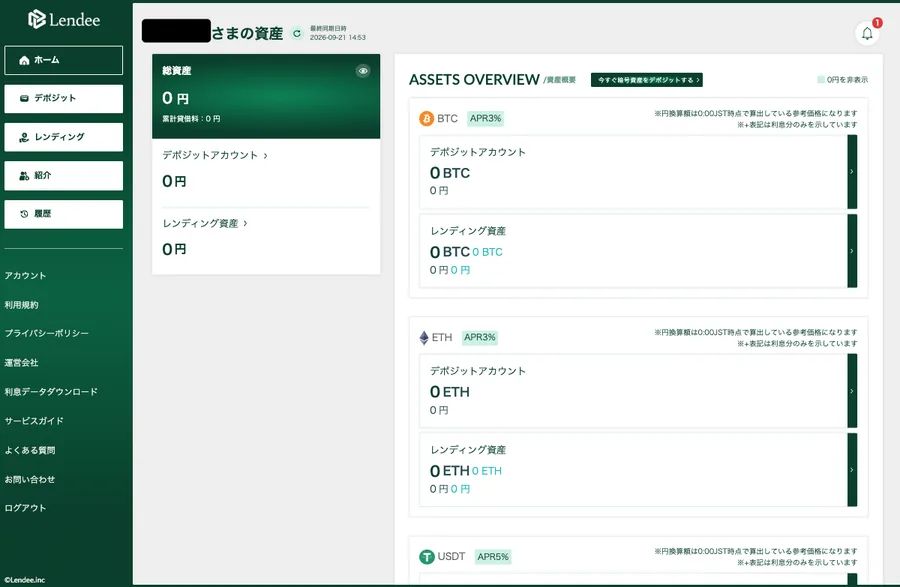The height and width of the screenshot is (587, 900).
Task: Open 利息データダウンロード link
Action: tap(51, 392)
